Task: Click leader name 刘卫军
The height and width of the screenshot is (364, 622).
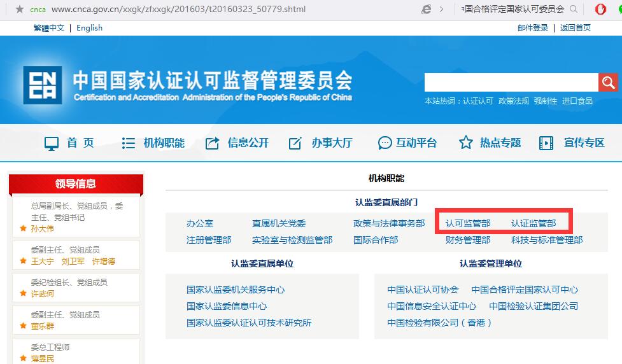Action: pyautogui.click(x=73, y=262)
